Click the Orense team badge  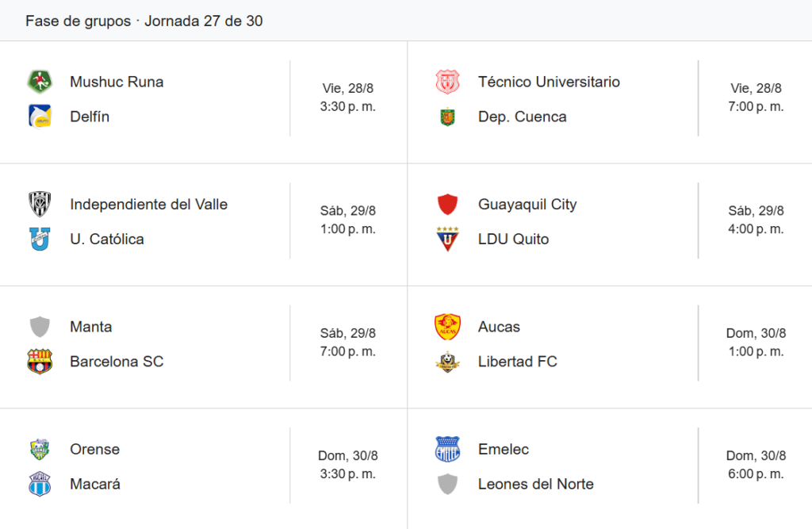[40, 449]
